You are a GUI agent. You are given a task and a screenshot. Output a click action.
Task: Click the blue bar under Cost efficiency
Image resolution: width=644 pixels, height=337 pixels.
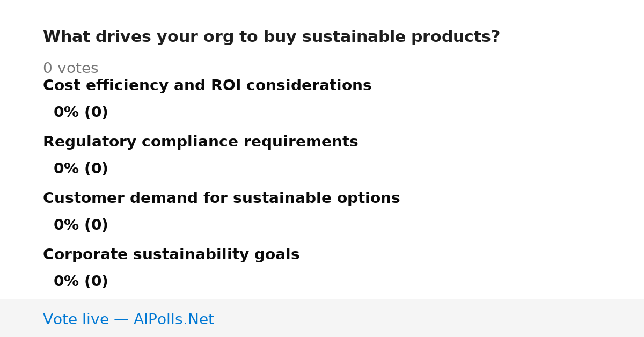(x=43, y=113)
